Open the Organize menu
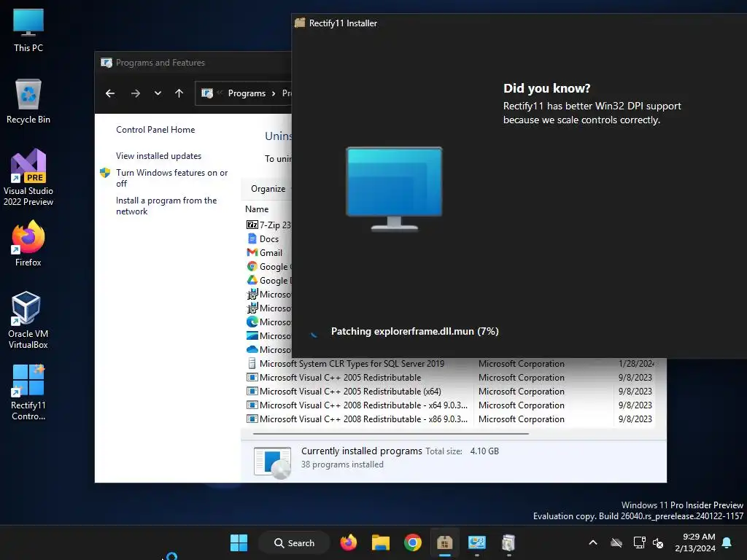 coord(268,189)
